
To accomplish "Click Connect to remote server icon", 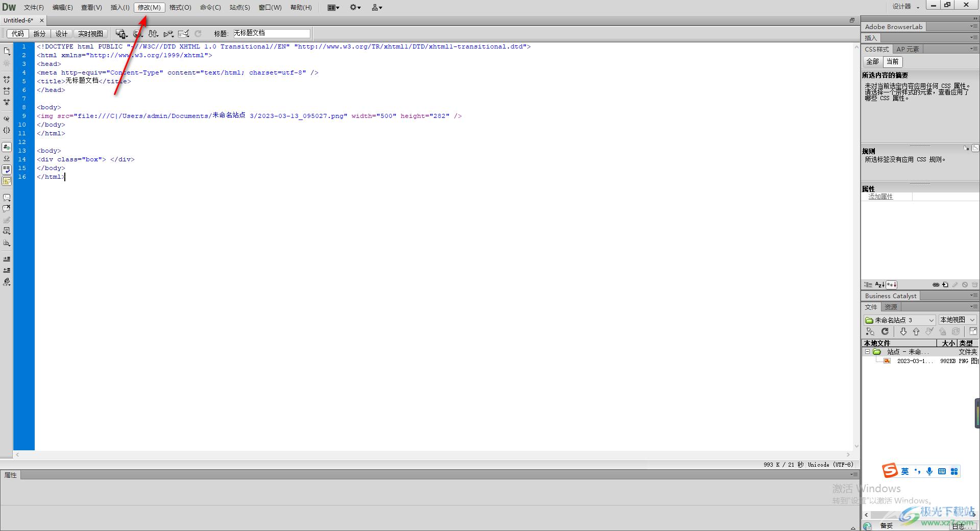I will (x=870, y=332).
